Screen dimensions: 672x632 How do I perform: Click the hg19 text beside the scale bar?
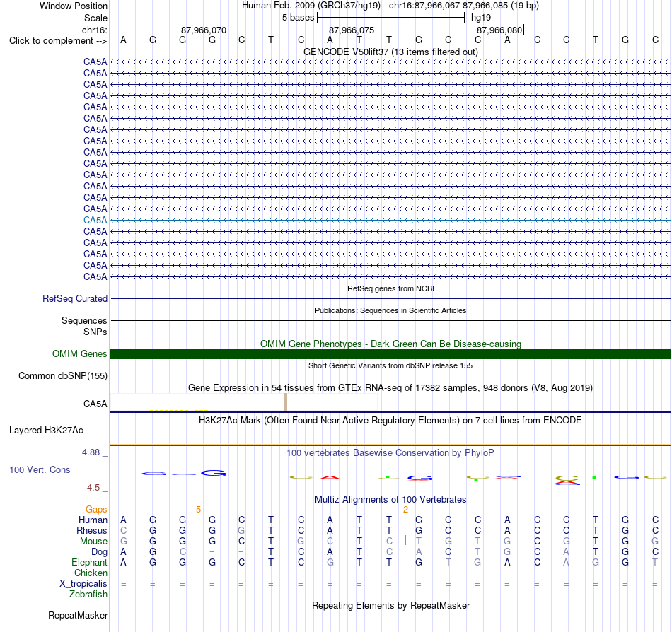click(x=481, y=18)
